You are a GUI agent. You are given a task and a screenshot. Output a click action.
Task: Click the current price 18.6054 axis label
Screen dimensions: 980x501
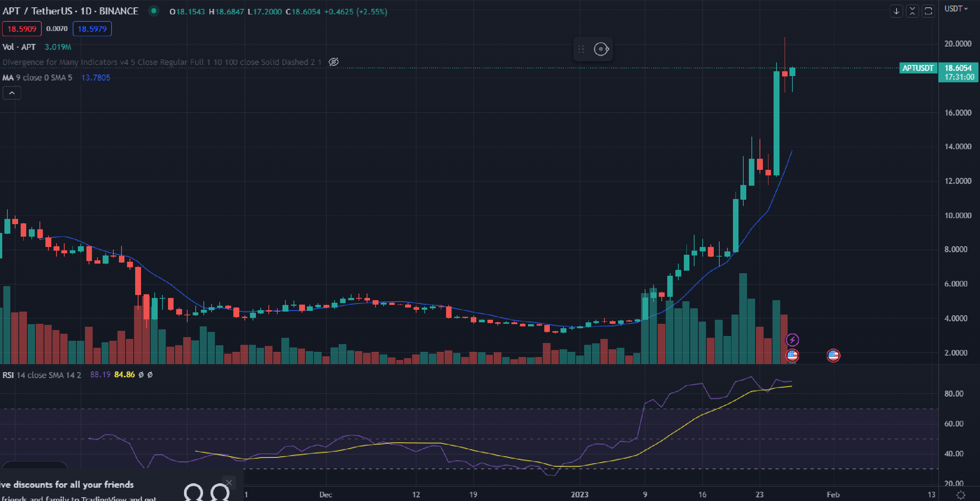point(958,68)
